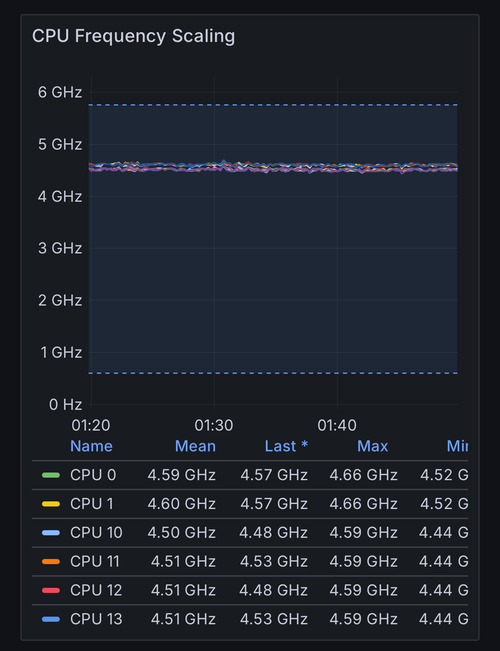The height and width of the screenshot is (651, 500).
Task: Sort legend by Name column header
Action: point(91,446)
